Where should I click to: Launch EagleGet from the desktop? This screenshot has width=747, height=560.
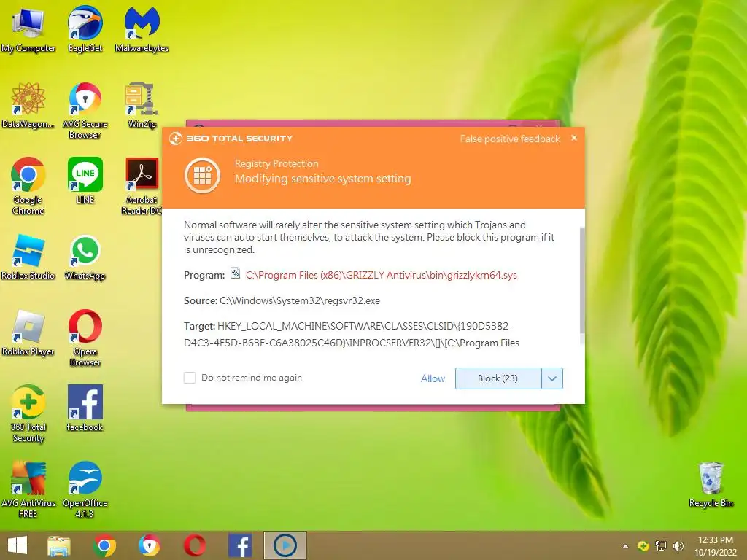click(x=85, y=29)
